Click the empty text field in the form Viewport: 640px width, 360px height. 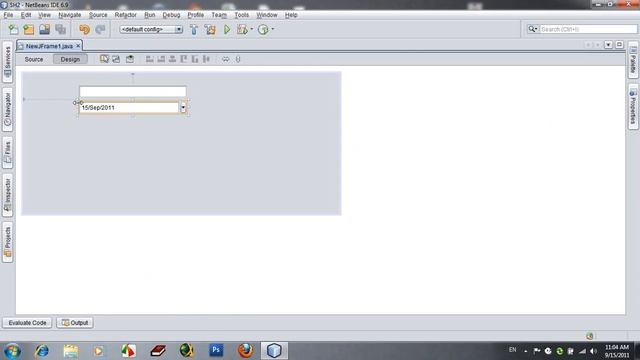tap(133, 91)
